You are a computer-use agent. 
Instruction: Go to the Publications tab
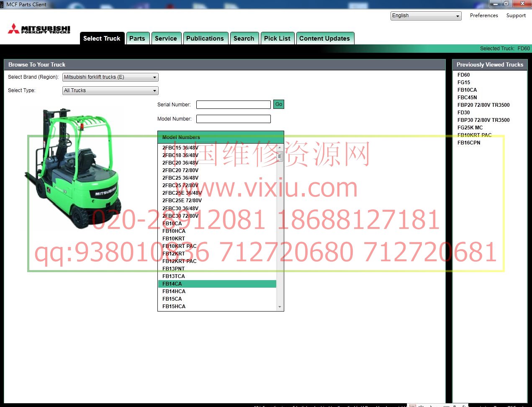[x=205, y=39]
